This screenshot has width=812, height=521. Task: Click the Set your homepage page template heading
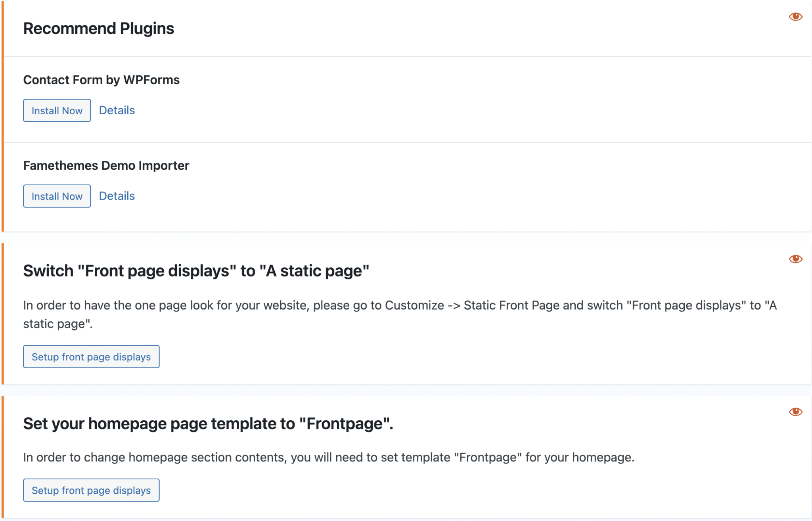(208, 424)
